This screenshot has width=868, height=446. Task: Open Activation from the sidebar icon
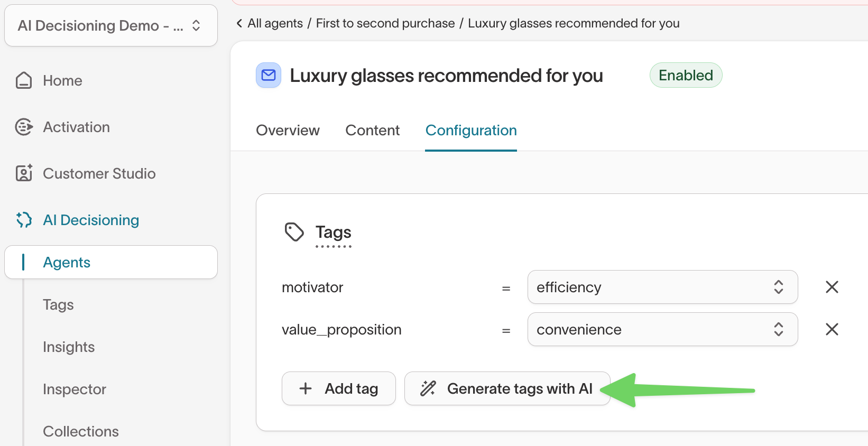click(24, 126)
